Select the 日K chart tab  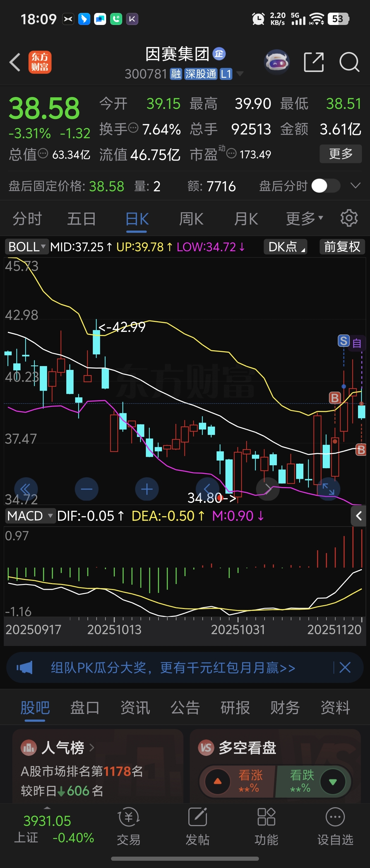[x=137, y=219]
